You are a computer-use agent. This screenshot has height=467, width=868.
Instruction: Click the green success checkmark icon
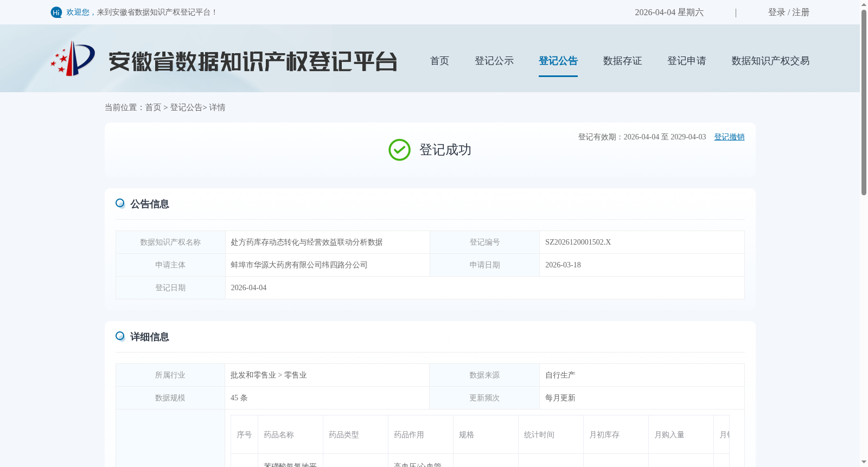[399, 150]
